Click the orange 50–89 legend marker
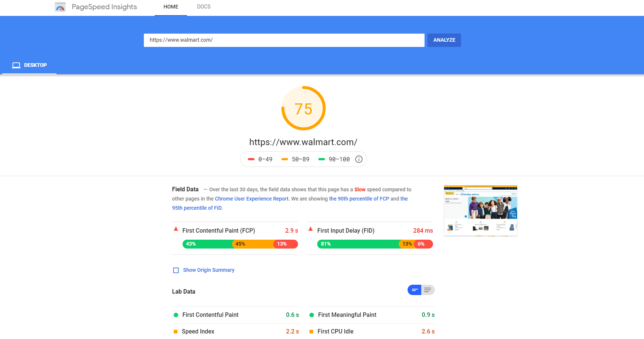 click(x=285, y=159)
